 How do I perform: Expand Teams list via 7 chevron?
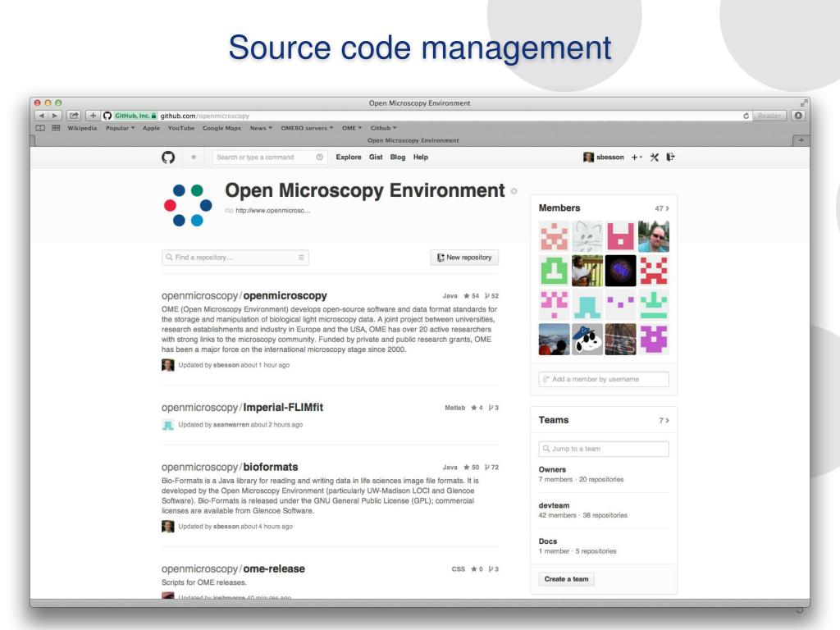(x=664, y=421)
